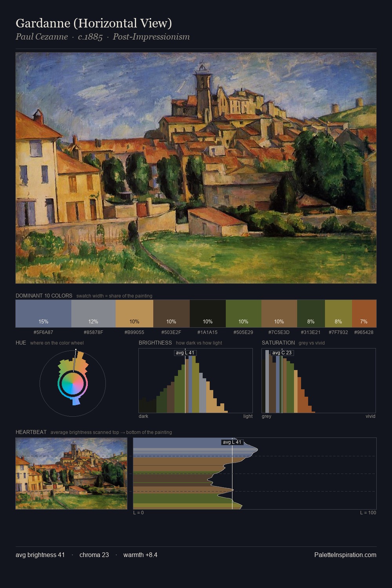
Task: Click the 'Post-Impressionism' style label
Action: (151, 37)
